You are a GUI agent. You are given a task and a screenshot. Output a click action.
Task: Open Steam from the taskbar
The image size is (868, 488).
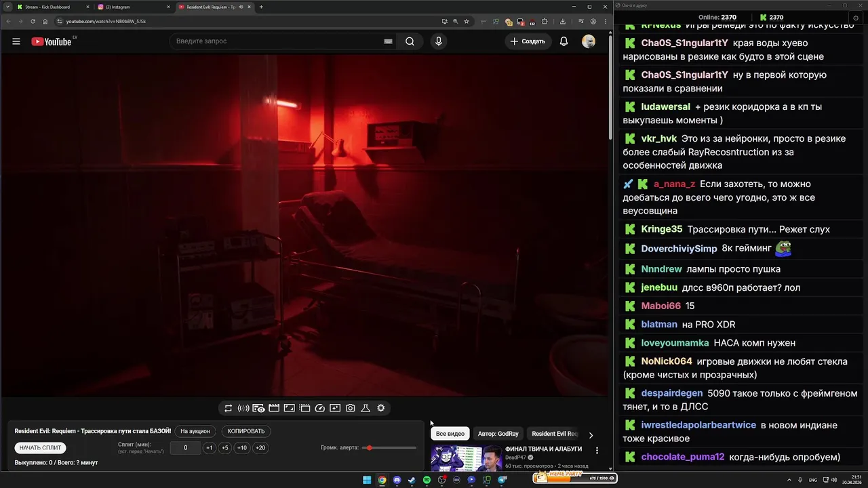click(412, 480)
